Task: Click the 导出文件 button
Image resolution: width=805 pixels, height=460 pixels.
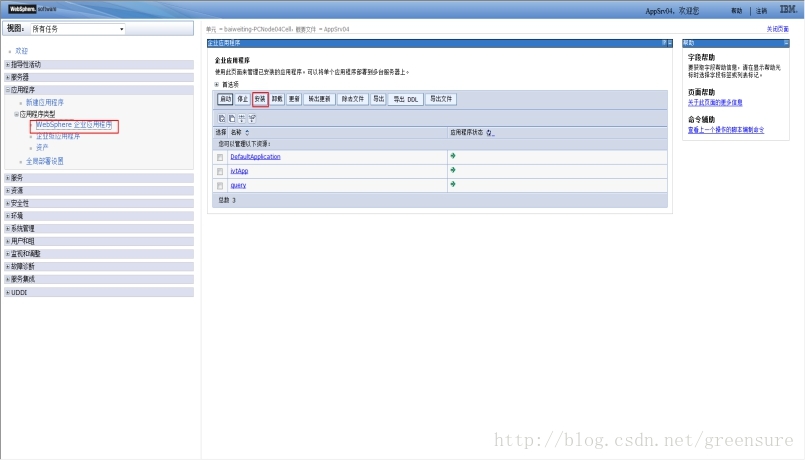Action: pyautogui.click(x=441, y=99)
